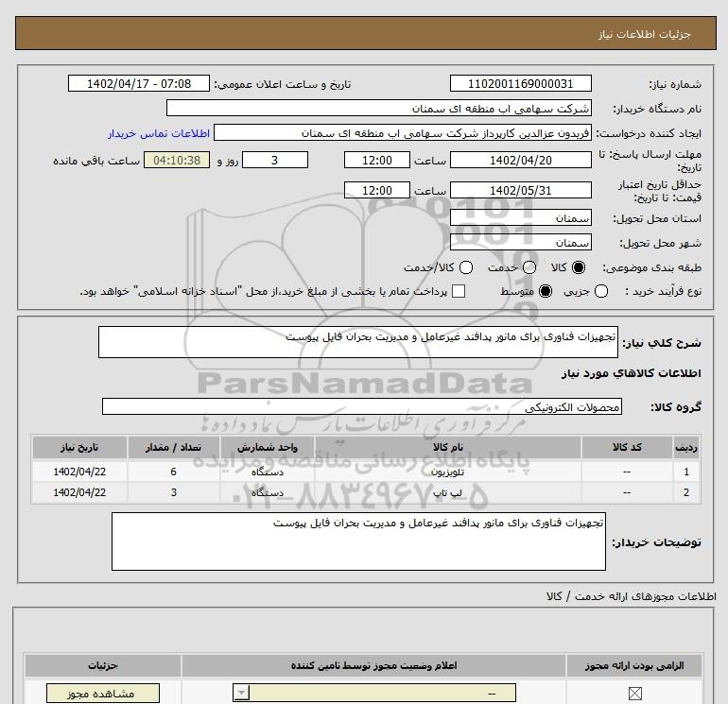Click the 1402/04/22 date in تلویزیون row

79,472
